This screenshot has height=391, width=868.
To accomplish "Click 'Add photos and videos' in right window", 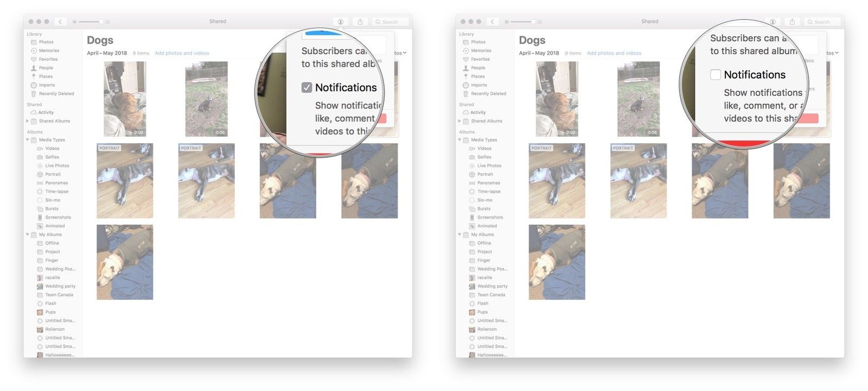I will pos(614,53).
